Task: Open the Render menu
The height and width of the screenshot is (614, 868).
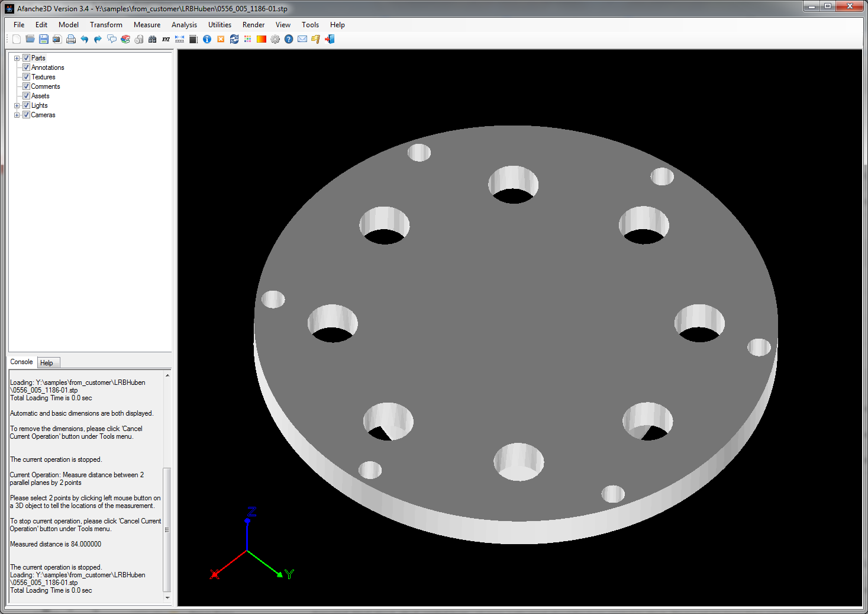Action: pyautogui.click(x=253, y=25)
